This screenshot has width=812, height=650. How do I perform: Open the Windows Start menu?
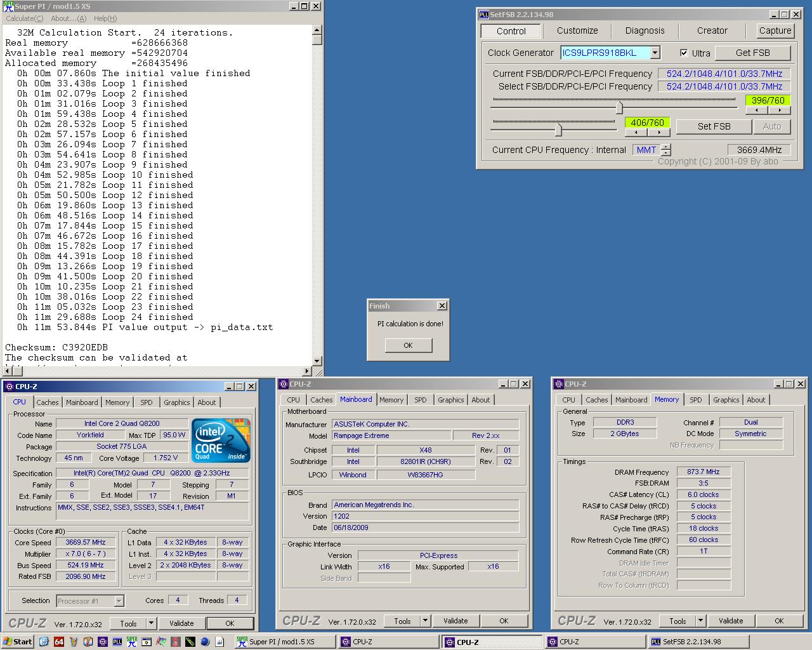18,642
